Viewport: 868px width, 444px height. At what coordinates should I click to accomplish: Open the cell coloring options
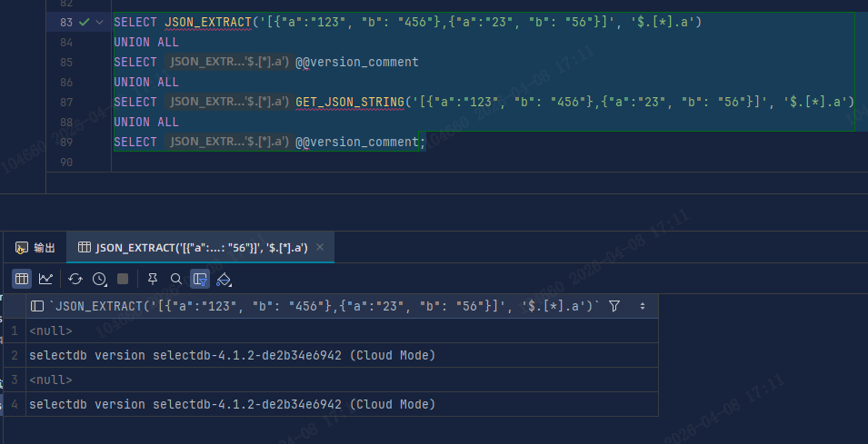[224, 279]
